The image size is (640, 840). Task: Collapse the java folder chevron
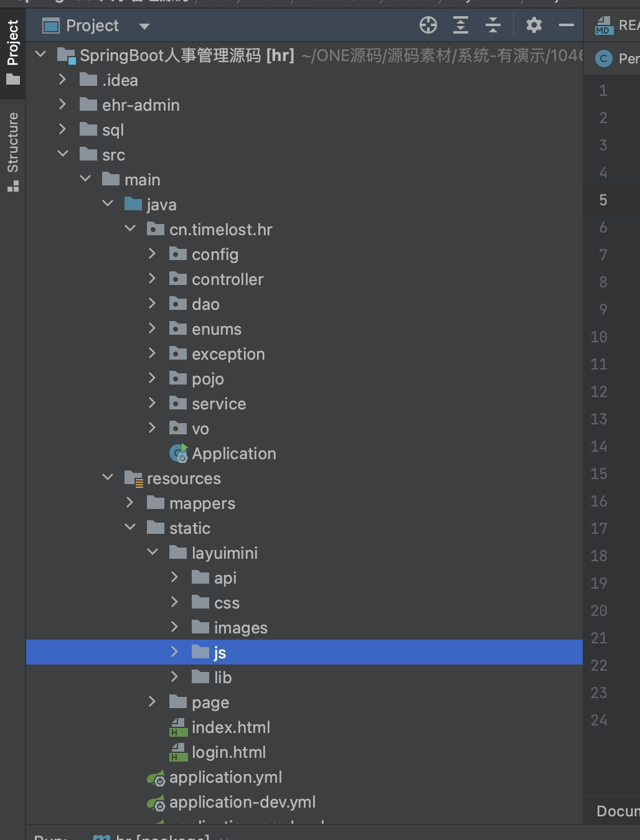pyautogui.click(x=108, y=203)
